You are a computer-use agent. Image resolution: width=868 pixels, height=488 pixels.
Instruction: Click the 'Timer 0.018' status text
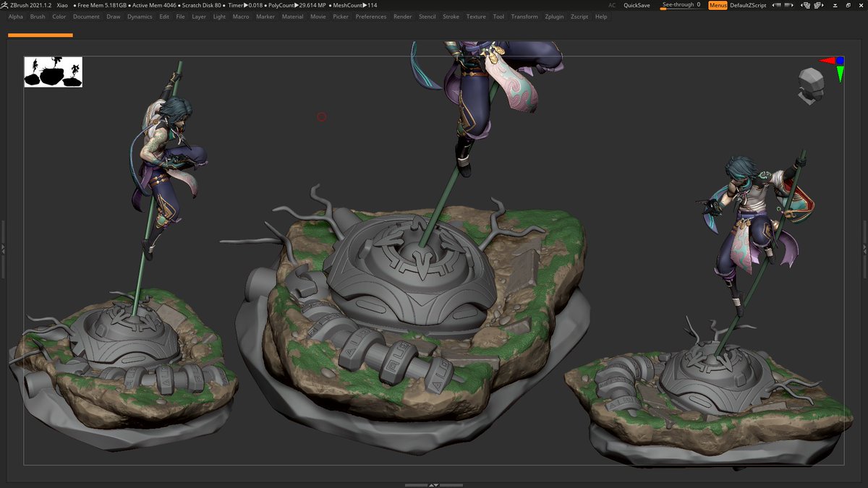click(x=245, y=5)
